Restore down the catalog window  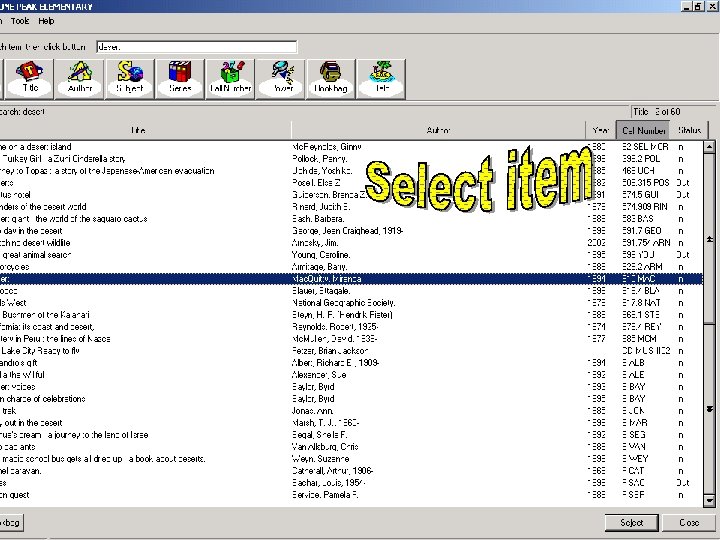tap(697, 6)
